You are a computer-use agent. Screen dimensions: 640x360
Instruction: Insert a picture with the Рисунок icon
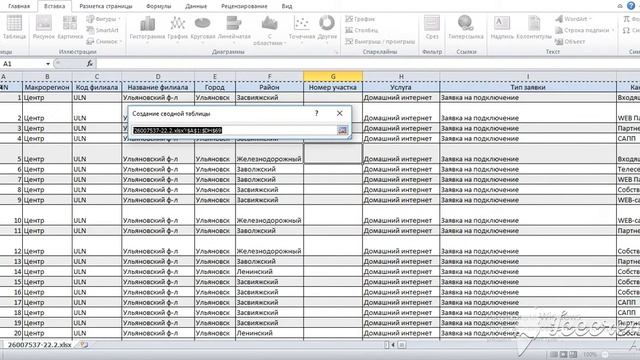[x=44, y=27]
